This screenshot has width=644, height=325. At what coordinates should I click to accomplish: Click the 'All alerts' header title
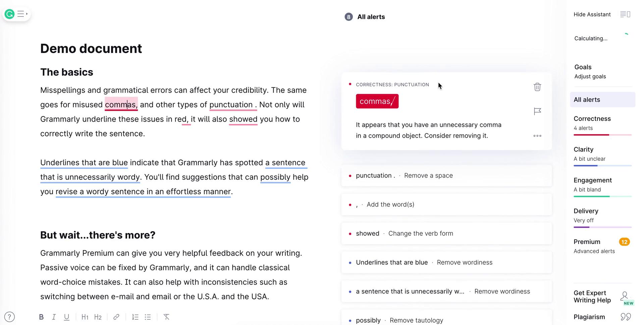[371, 17]
